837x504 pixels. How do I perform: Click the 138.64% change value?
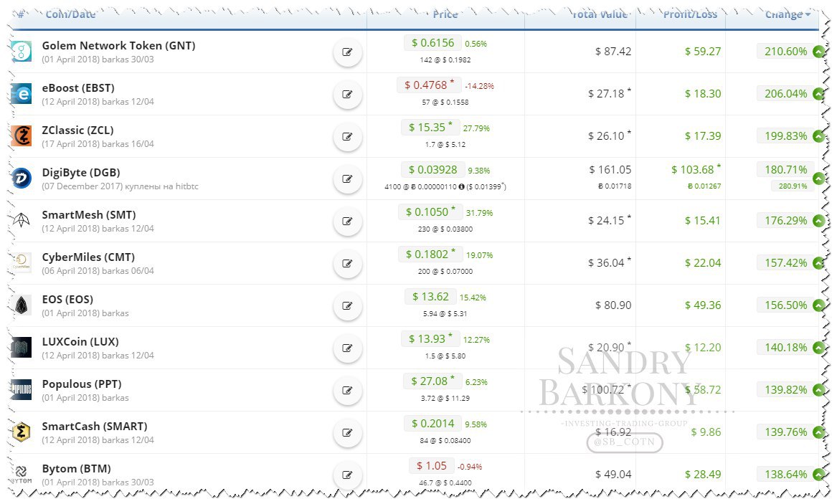pos(786,474)
